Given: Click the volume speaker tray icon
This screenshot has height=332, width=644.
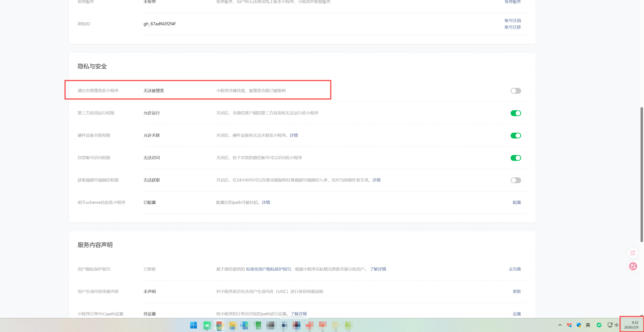Looking at the screenshot, I should [616, 325].
